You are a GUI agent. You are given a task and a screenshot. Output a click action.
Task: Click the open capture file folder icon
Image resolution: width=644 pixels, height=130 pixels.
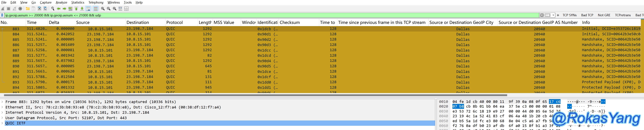click(x=28, y=9)
